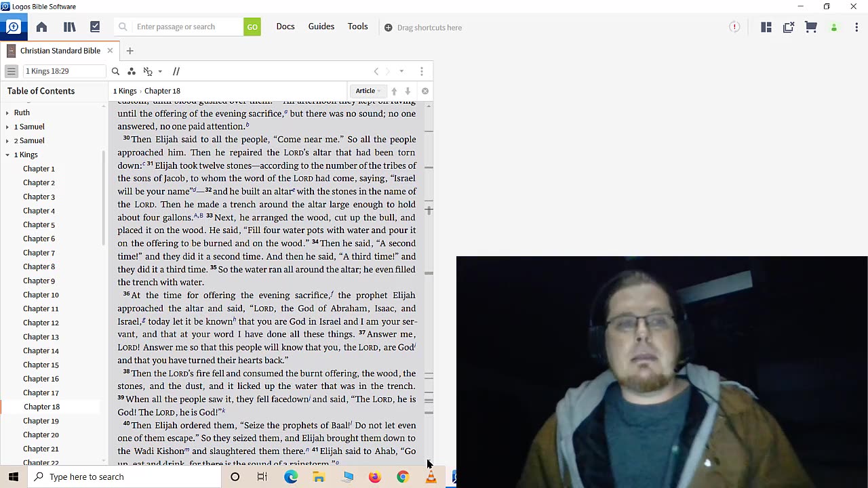Viewport: 868px width, 488px height.
Task: Jump to next article with down arrow
Action: (408, 91)
